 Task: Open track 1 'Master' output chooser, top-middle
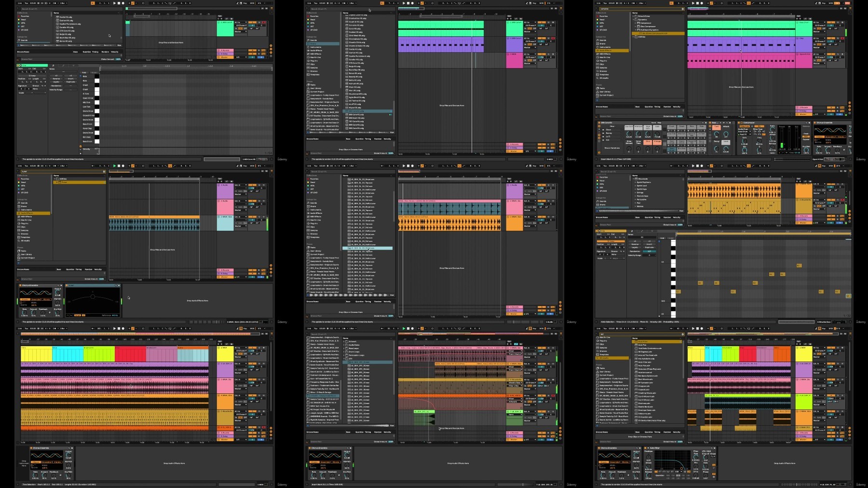530,31
